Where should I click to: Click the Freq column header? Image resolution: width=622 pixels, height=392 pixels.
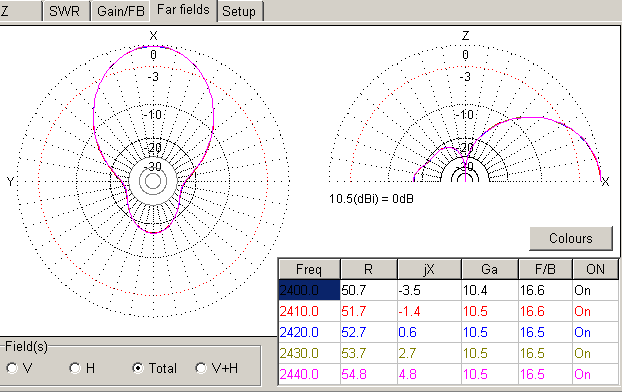click(x=309, y=269)
